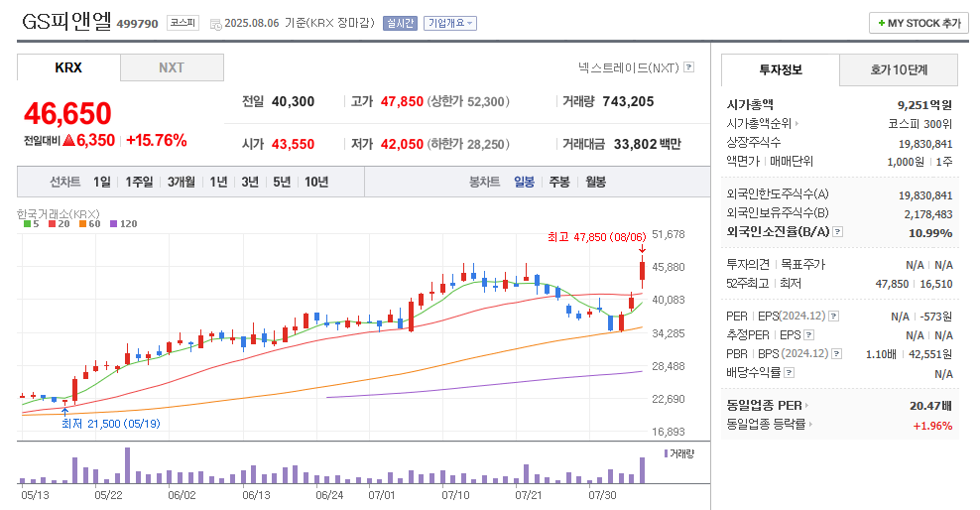Click the help icon beside PBR BPS(2024.12)
980x510 pixels.
(837, 354)
